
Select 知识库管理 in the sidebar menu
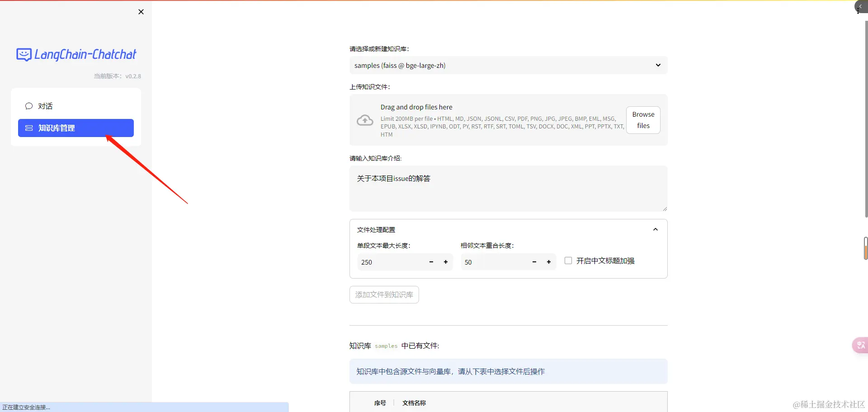click(57, 128)
